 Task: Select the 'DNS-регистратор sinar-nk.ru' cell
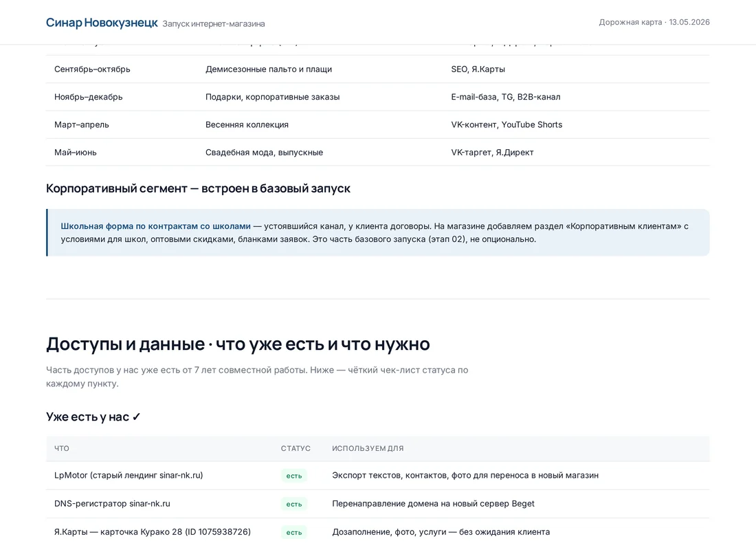[x=112, y=503]
